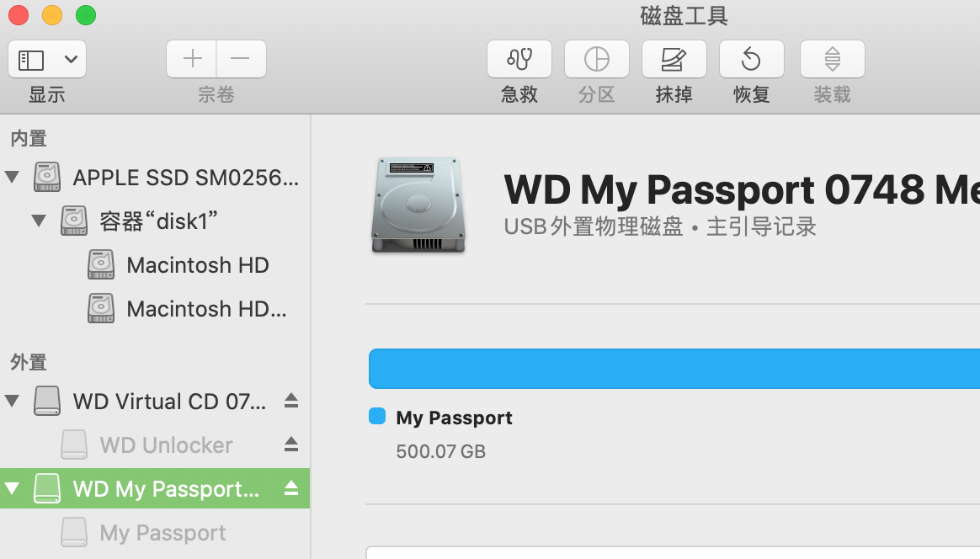Screen dimensions: 980x559
Task: Open the display (显示) options dropdown arrow
Action: pyautogui.click(x=71, y=59)
